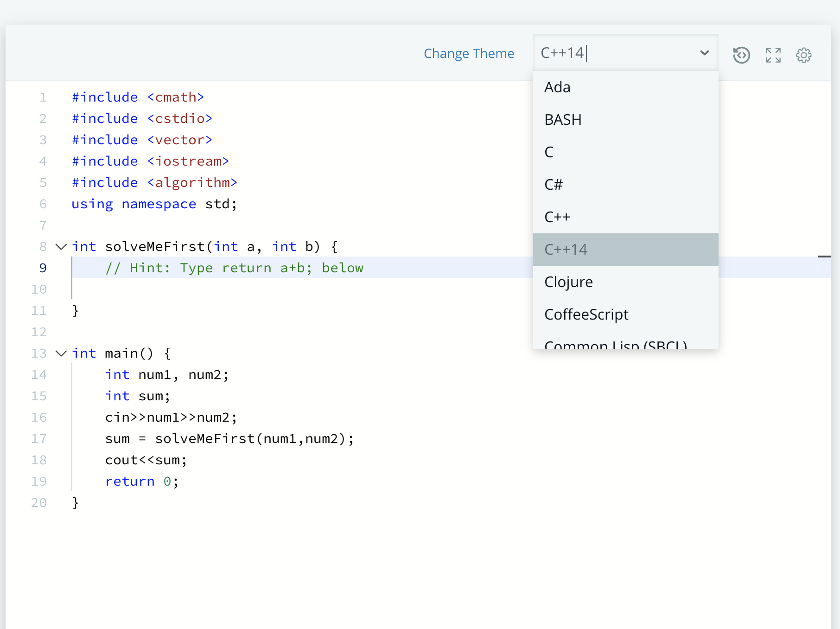The image size is (840, 629).
Task: Choose C language option
Action: [x=625, y=152]
